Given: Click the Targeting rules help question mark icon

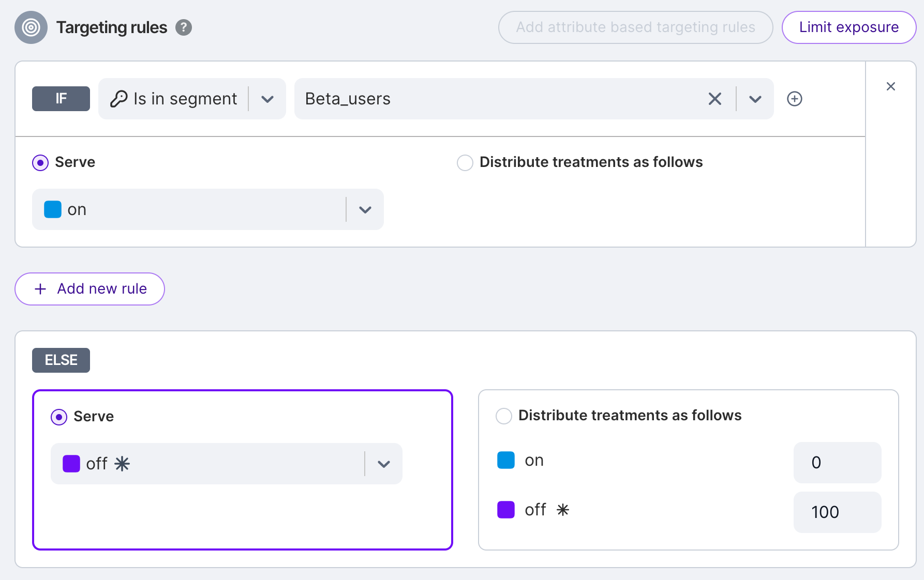Looking at the screenshot, I should point(184,27).
